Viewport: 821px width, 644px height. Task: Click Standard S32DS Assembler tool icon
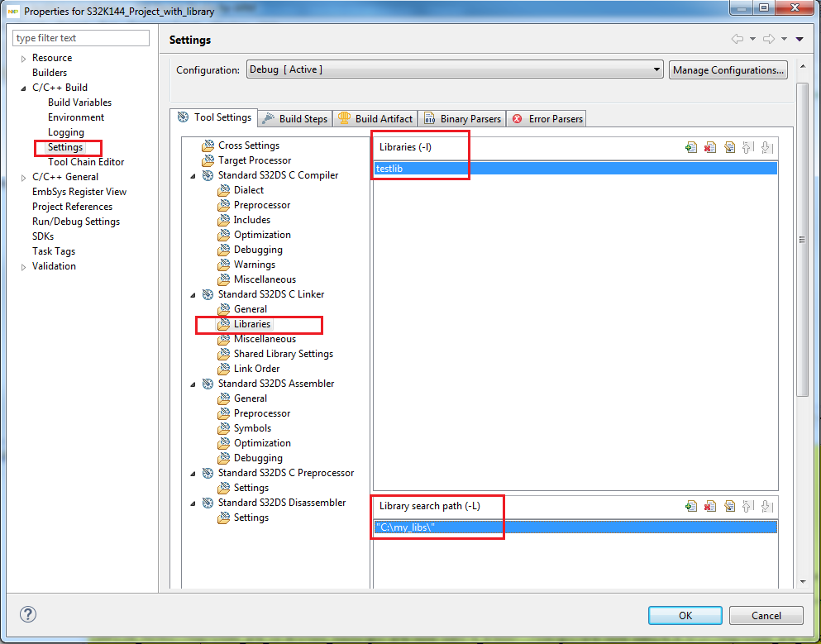pos(208,384)
